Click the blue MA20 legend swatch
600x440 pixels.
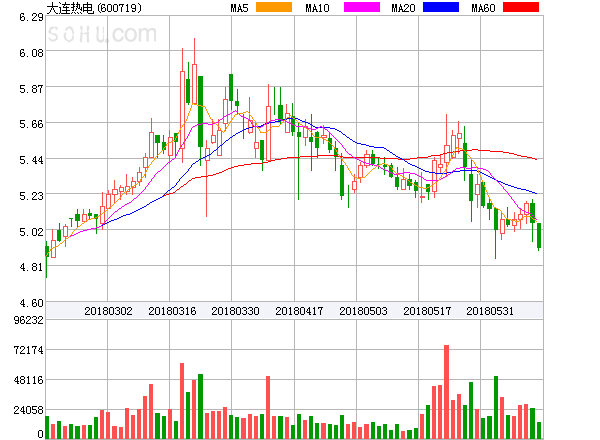[x=441, y=7]
